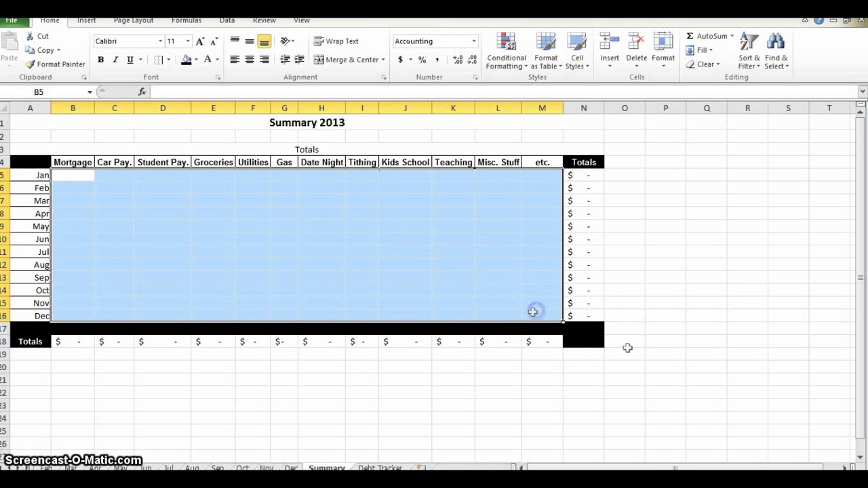
Task: Toggle Wrap Text
Action: pyautogui.click(x=336, y=41)
